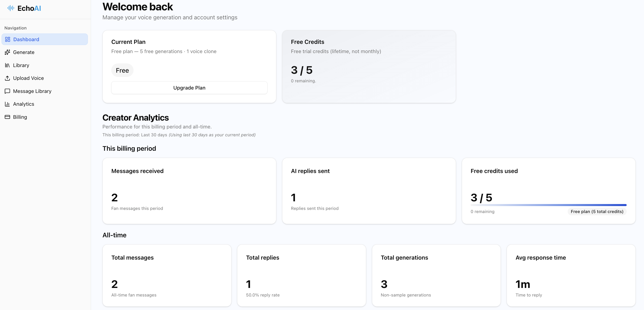
Task: Open Upload Voice from the navigation menu
Action: point(29,78)
